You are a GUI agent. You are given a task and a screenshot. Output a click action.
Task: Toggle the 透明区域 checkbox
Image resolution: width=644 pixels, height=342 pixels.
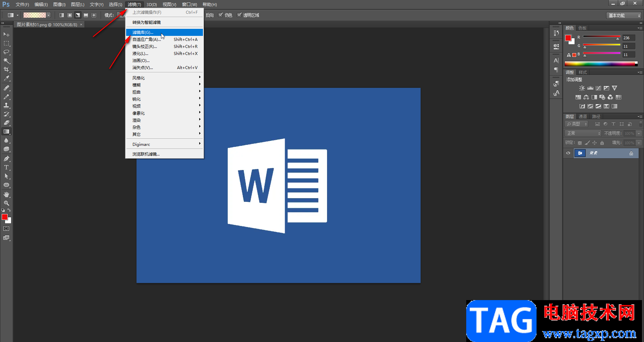[239, 15]
